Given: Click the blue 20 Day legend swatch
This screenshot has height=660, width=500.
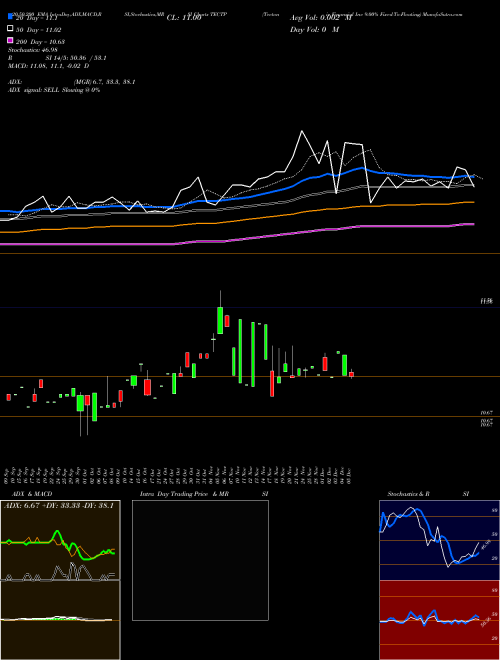Looking at the screenshot, I should pos(10,17).
